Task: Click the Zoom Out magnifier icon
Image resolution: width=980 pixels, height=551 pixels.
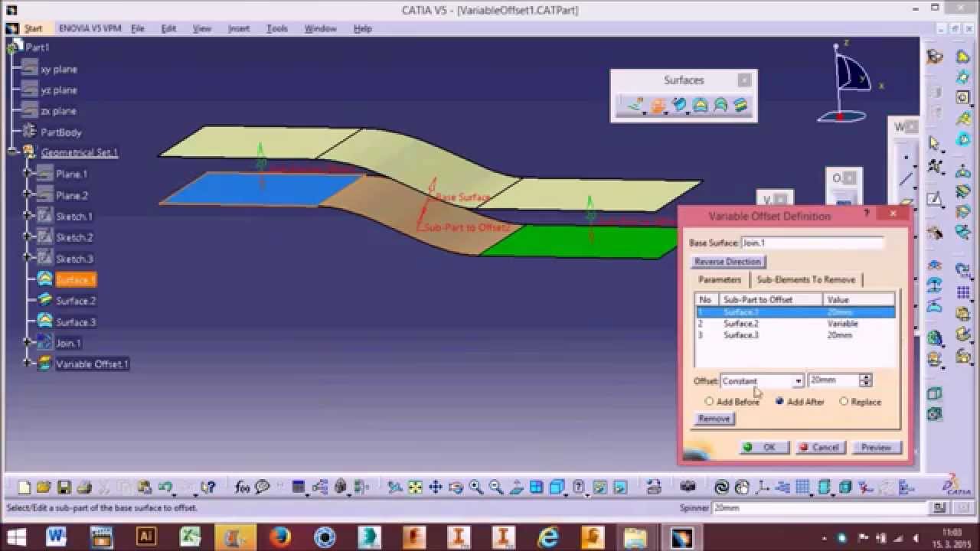Action: (x=495, y=487)
